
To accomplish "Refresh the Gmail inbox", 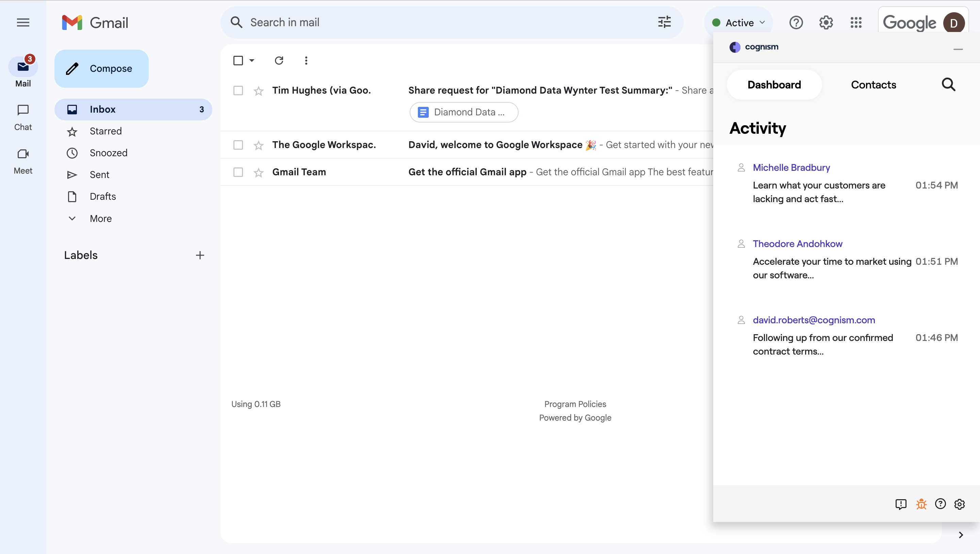I will 279,61.
